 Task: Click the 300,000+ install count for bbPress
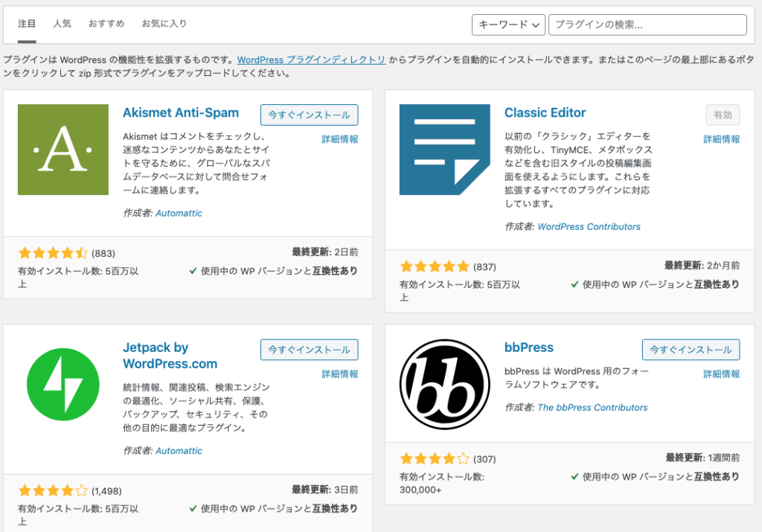[420, 490]
